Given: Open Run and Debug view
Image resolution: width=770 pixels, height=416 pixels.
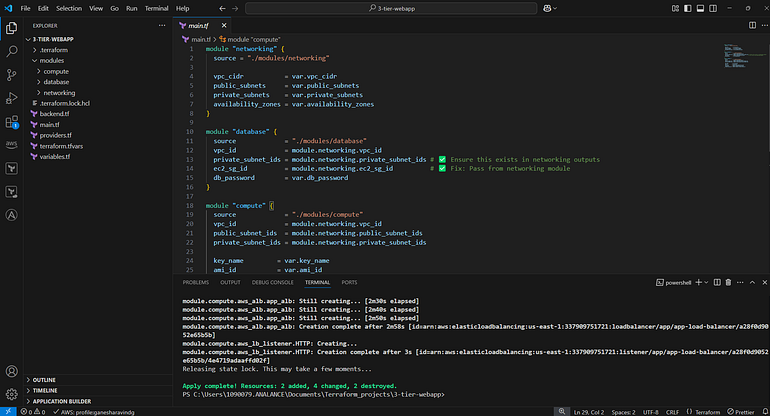Looking at the screenshot, I should 12,98.
